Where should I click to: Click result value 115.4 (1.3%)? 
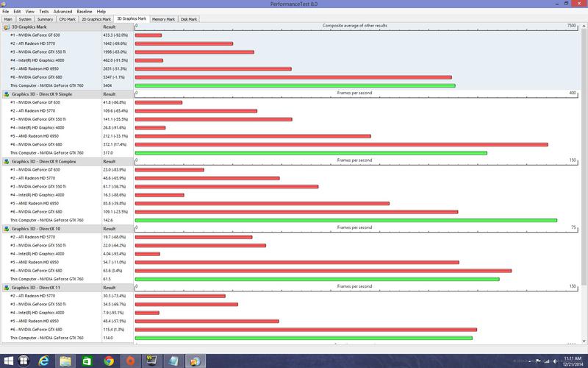pyautogui.click(x=114, y=330)
